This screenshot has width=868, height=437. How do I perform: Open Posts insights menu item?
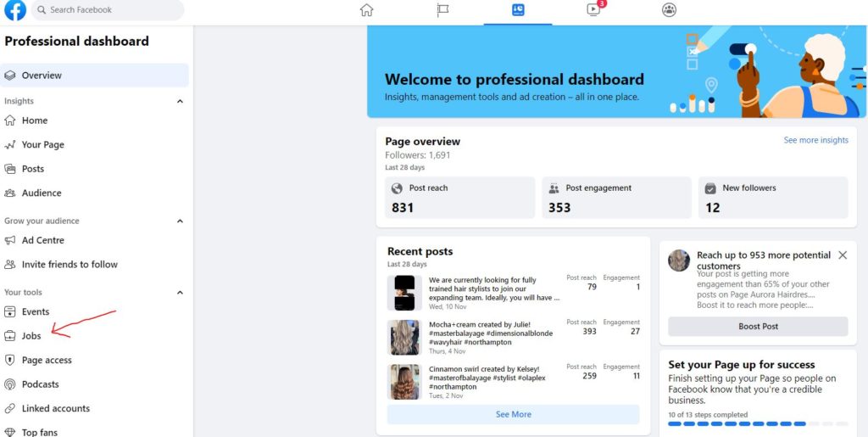click(x=95, y=169)
